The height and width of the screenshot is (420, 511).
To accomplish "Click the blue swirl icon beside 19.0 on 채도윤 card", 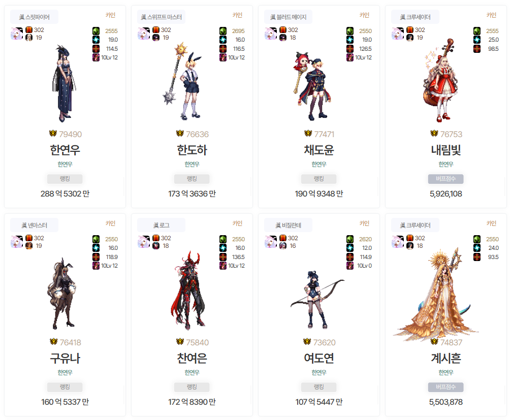I will (x=349, y=40).
